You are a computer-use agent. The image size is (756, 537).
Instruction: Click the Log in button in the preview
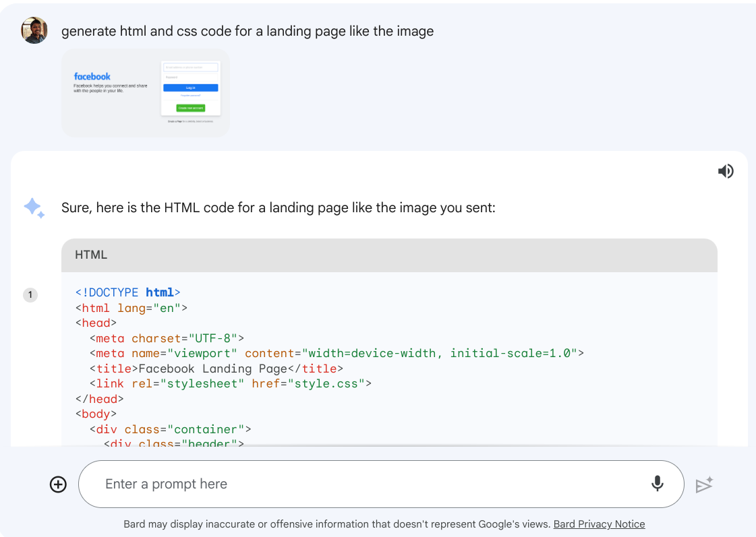(x=191, y=88)
